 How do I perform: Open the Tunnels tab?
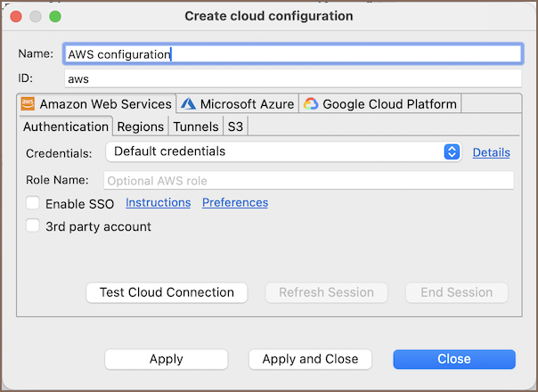pyautogui.click(x=195, y=127)
